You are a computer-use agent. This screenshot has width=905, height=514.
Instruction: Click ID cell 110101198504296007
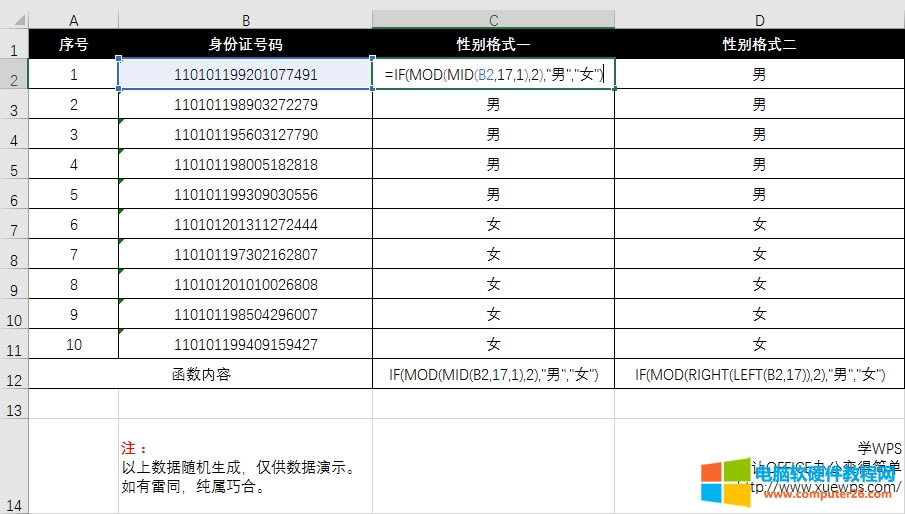(x=245, y=314)
